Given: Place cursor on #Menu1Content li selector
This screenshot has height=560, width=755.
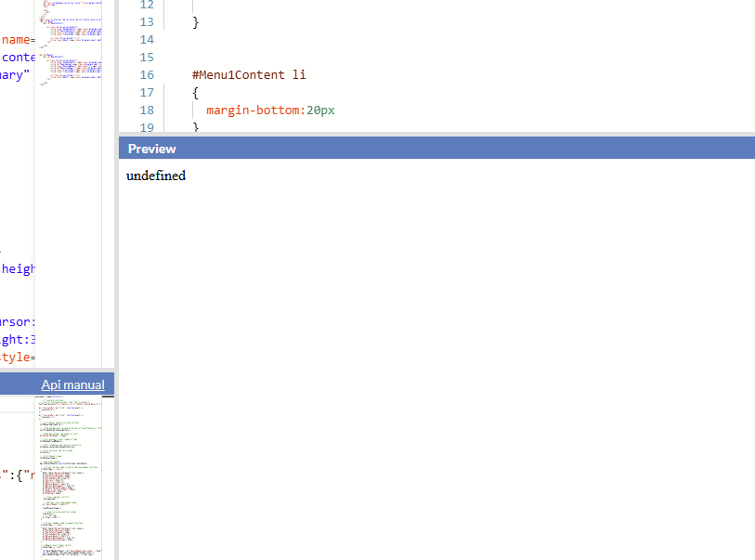Looking at the screenshot, I should (x=249, y=75).
